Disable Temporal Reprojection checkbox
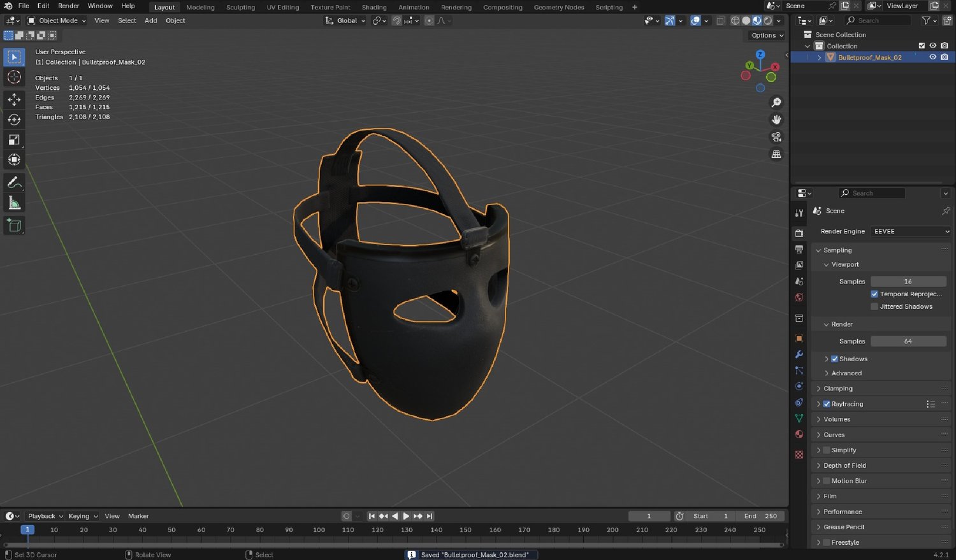This screenshot has width=956, height=560. [874, 294]
